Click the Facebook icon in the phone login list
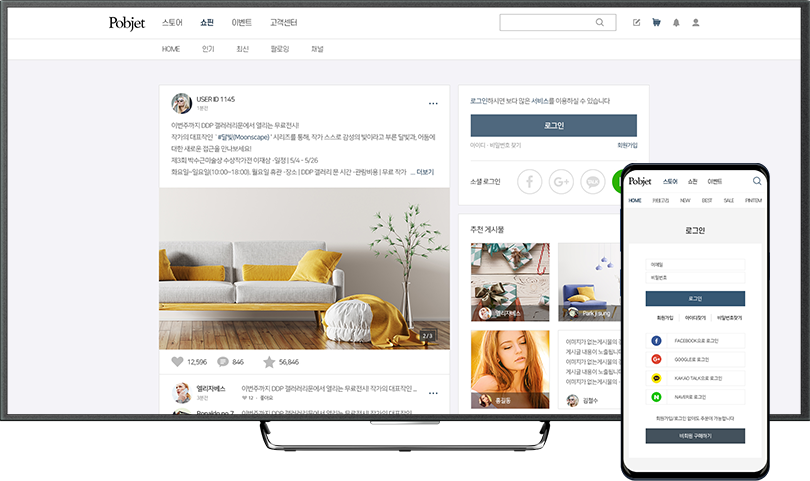The image size is (810, 481). (x=656, y=340)
